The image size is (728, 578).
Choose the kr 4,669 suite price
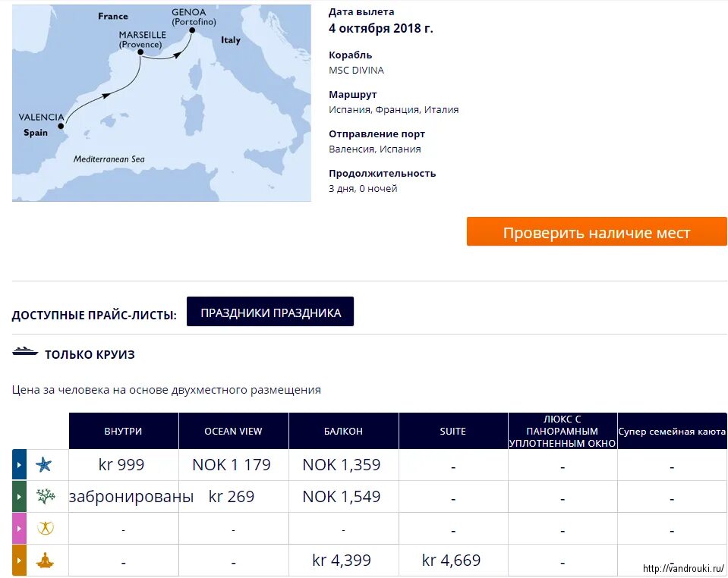coord(451,560)
